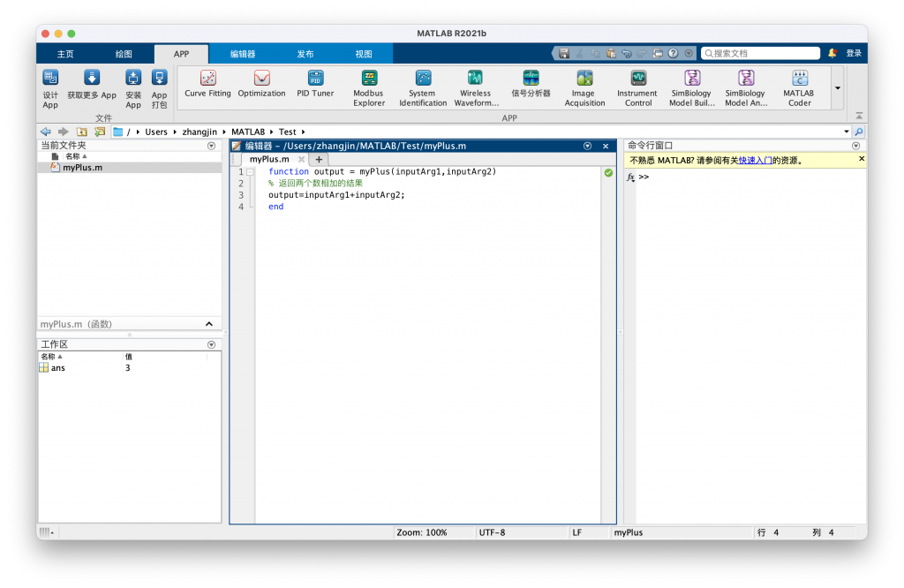The image size is (904, 588).
Task: Open the System Identification app
Action: [423, 89]
